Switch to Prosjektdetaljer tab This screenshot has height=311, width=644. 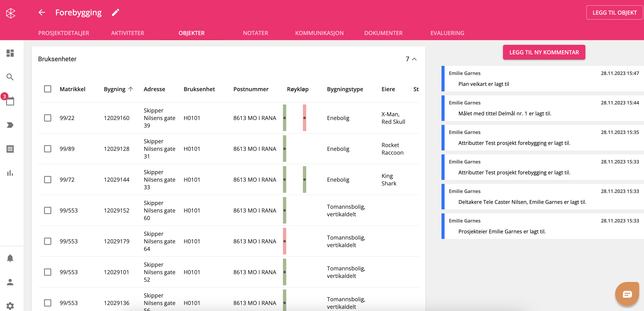64,33
